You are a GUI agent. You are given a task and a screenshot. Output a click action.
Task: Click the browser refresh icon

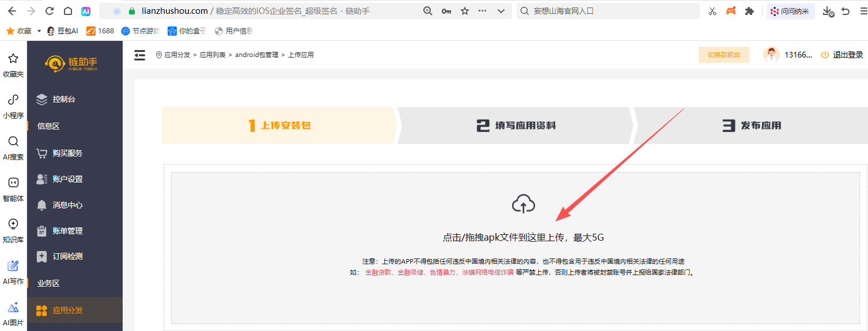50,11
